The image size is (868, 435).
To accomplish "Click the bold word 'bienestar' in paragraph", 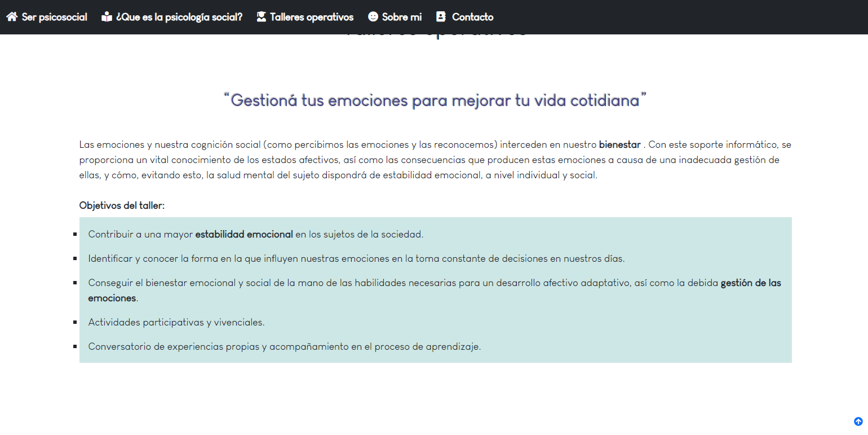I will tap(619, 144).
